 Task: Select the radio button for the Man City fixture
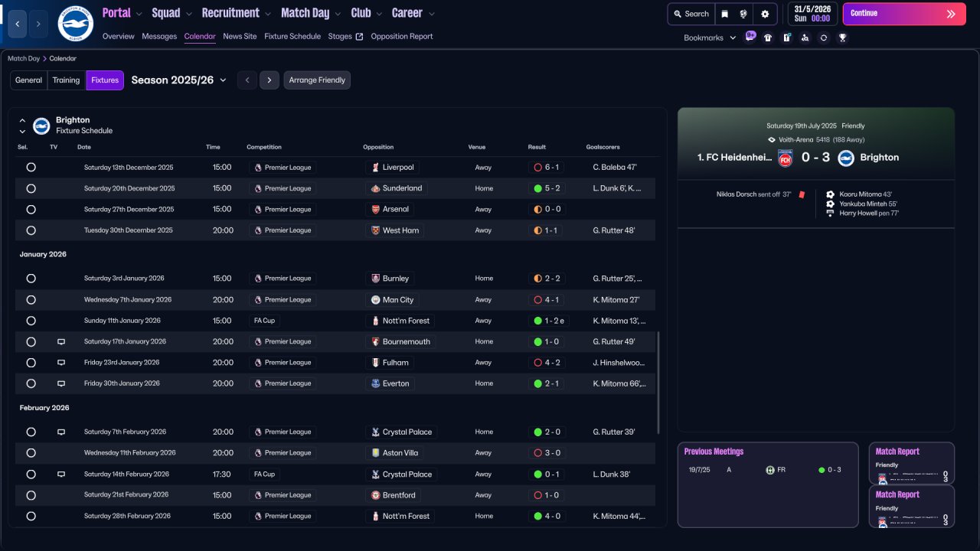tap(31, 300)
